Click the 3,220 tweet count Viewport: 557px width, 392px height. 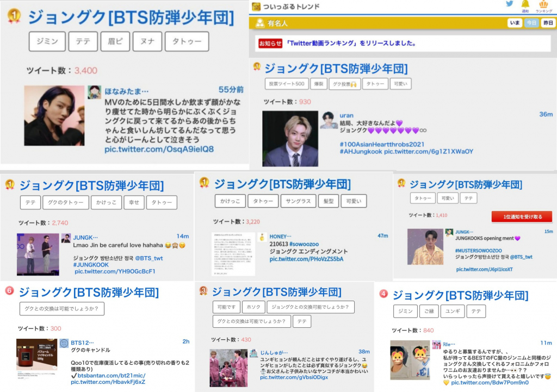[252, 222]
